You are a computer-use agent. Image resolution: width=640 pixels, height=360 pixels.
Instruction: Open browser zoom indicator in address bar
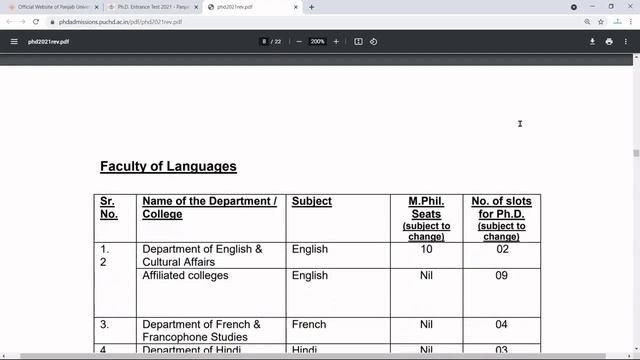click(x=587, y=22)
